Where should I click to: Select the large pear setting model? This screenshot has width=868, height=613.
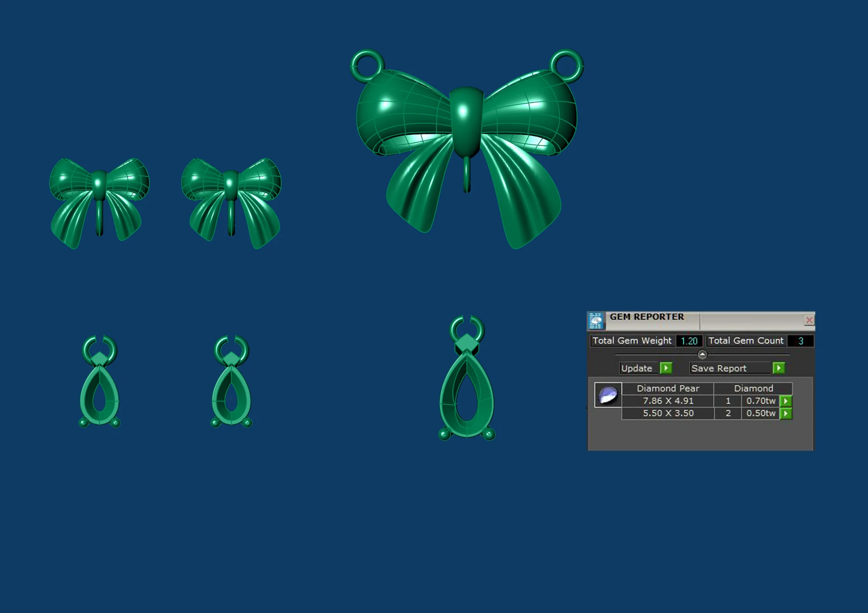pos(466,377)
